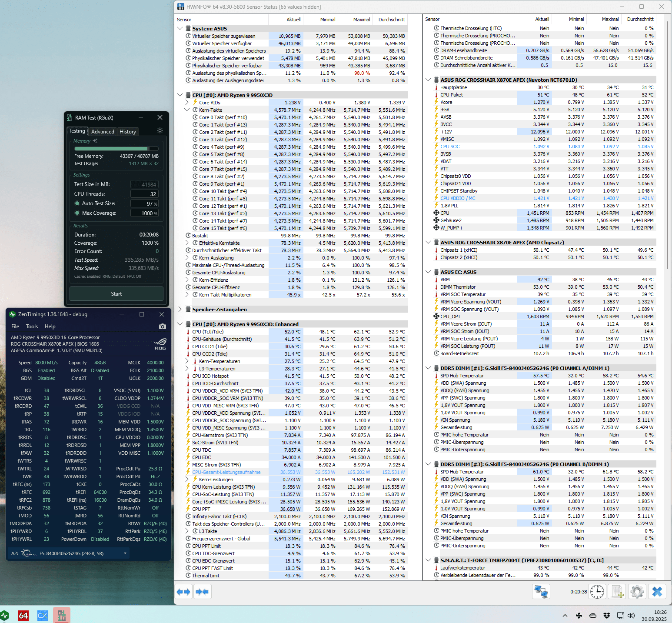The height and width of the screenshot is (623, 672).
Task: Show hidden tray icons with the chevron
Action: (565, 616)
